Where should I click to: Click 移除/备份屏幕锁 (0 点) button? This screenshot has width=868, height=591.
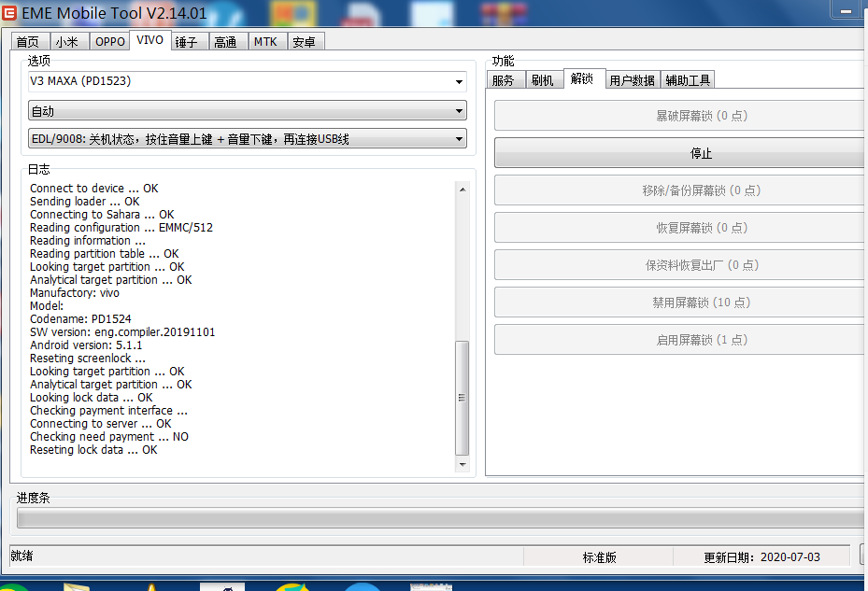pos(680,190)
